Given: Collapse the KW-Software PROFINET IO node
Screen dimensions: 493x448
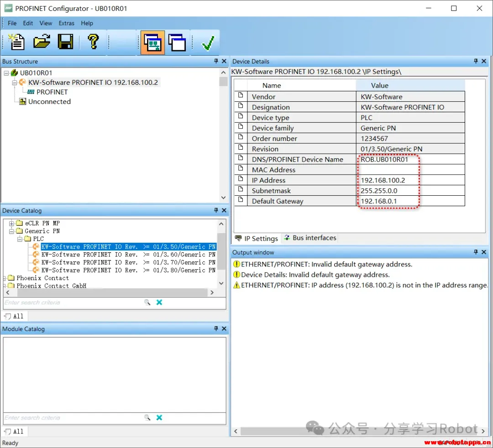Looking at the screenshot, I should [x=15, y=83].
